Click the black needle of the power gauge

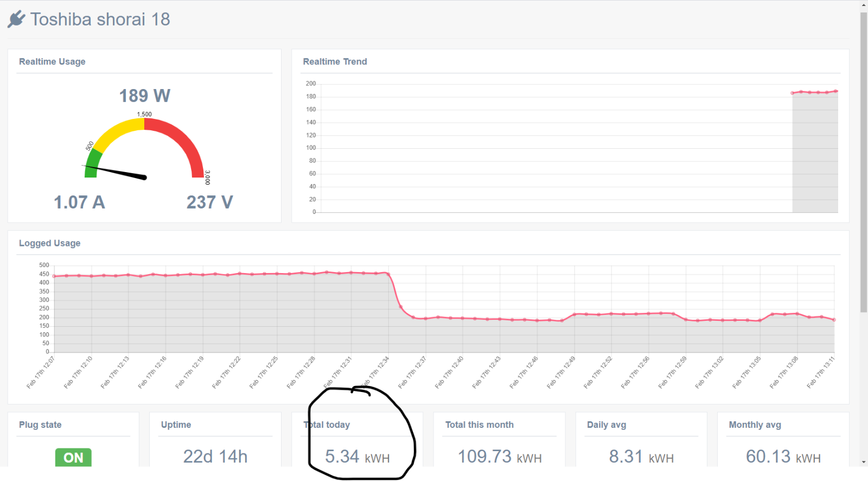click(x=115, y=172)
